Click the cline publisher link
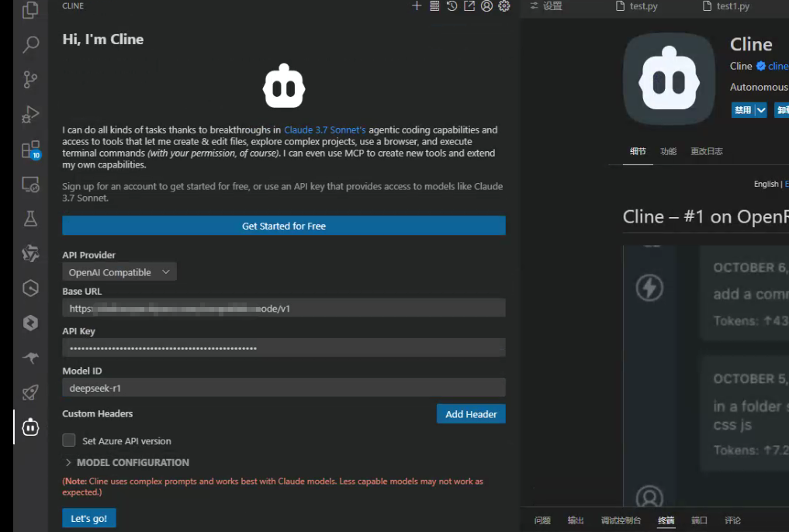 (778, 66)
